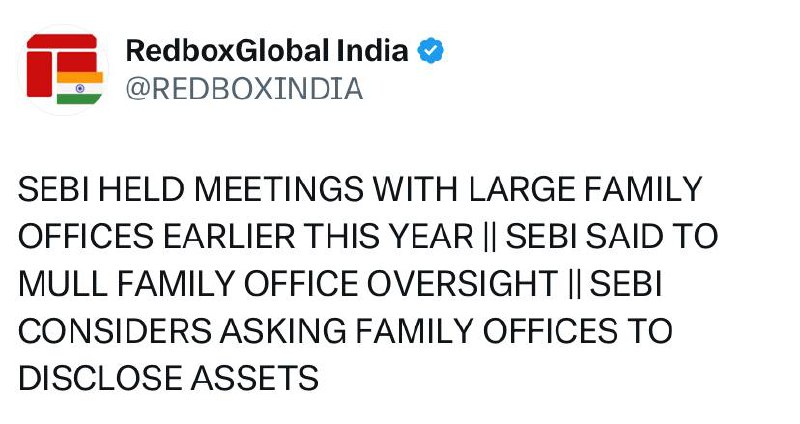Viewport: 800px width, 424px height.
Task: Click the tweet's first line about SEBI meetings
Action: pyautogui.click(x=360, y=189)
